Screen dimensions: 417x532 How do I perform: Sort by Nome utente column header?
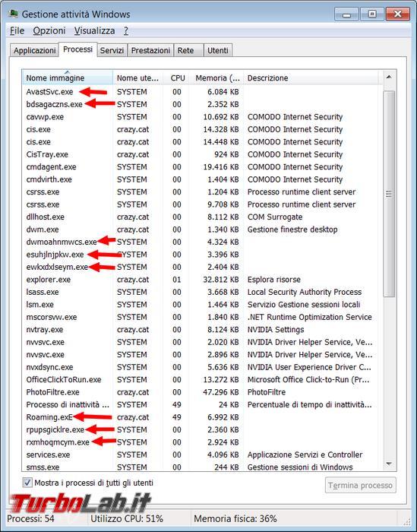[138, 78]
